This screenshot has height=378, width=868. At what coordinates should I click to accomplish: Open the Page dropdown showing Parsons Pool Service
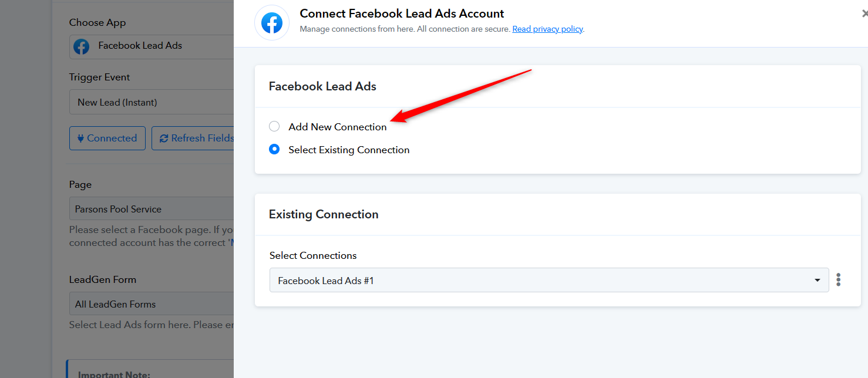click(x=152, y=209)
